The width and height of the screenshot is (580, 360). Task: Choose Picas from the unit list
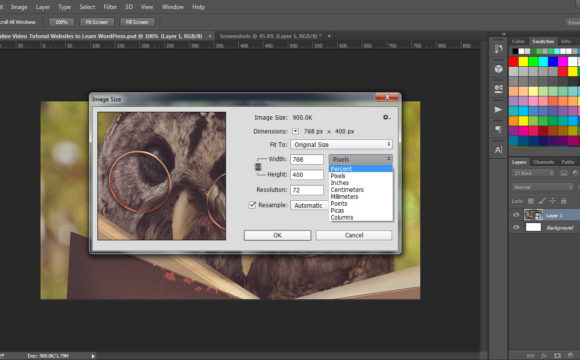pyautogui.click(x=361, y=211)
